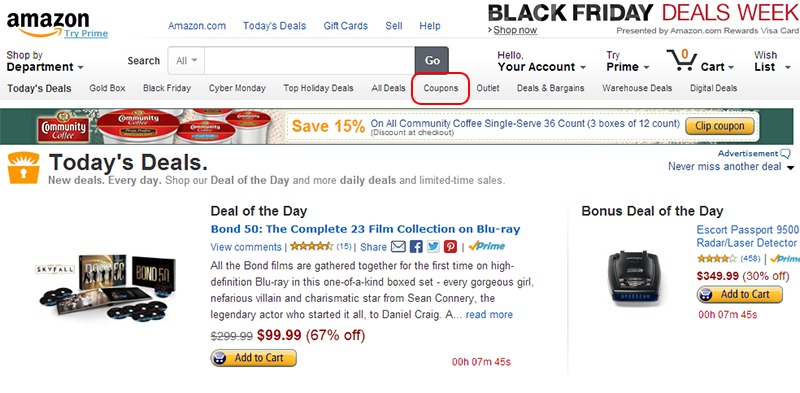Share the Bond 50 deal on Twitter
This screenshot has width=800, height=393.
(433, 247)
